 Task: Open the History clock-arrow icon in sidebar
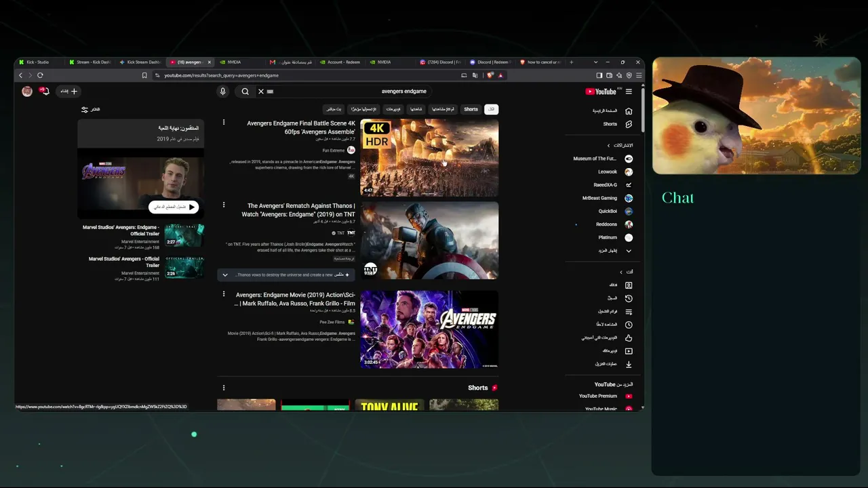[x=629, y=298]
